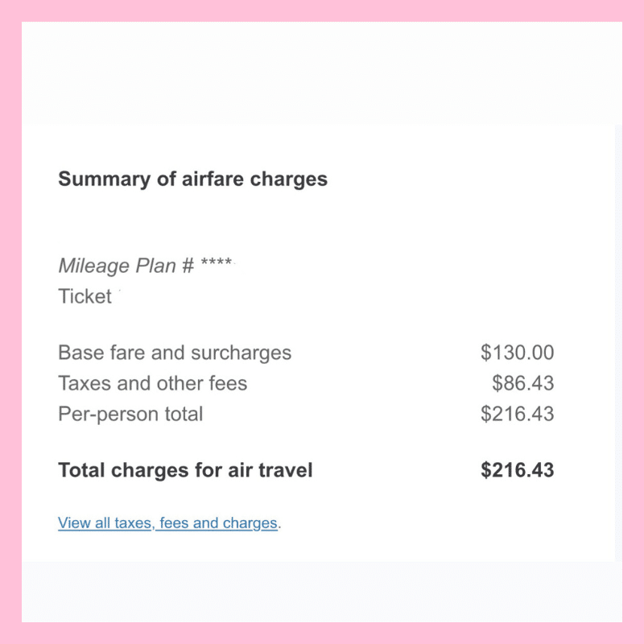Screen dimensions: 644x644
Task: Click the Base fare and surcharges label
Action: point(175,353)
